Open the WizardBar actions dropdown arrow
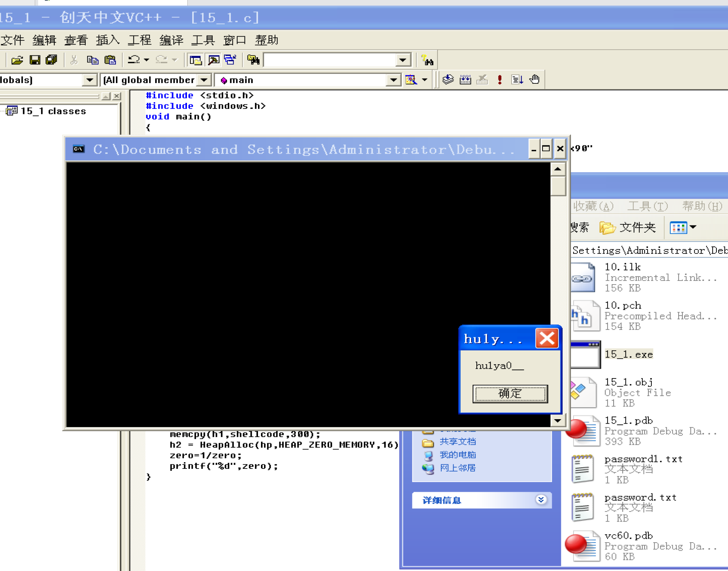 click(425, 80)
